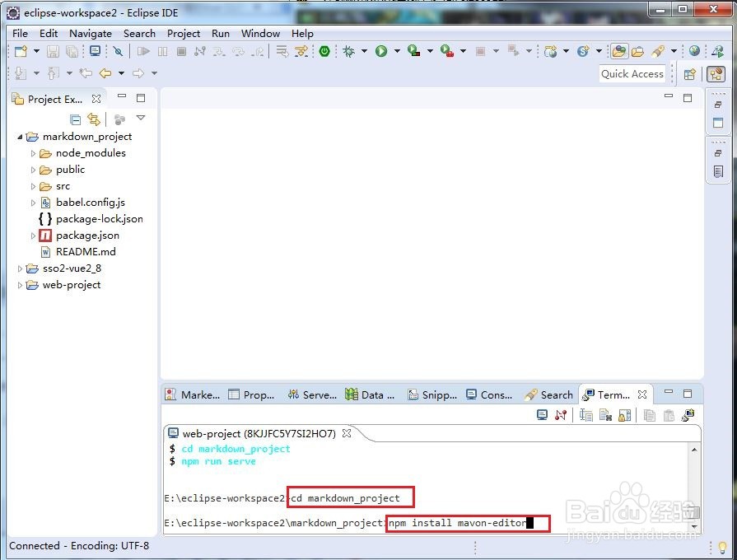The height and width of the screenshot is (560, 737).
Task: Click the Terminate debug icon
Action: point(181,51)
